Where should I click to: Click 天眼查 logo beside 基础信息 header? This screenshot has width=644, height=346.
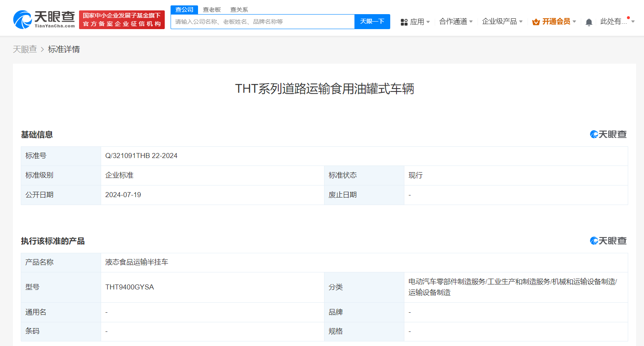(x=608, y=134)
